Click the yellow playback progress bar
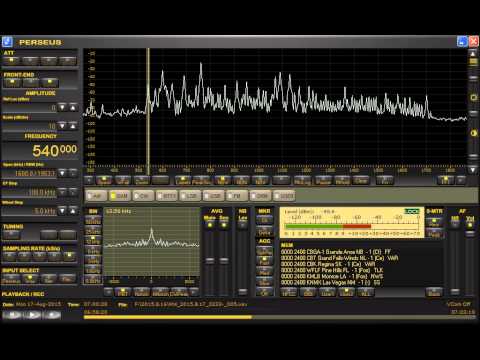Image resolution: width=480 pixels, height=360 pixels. 168,317
